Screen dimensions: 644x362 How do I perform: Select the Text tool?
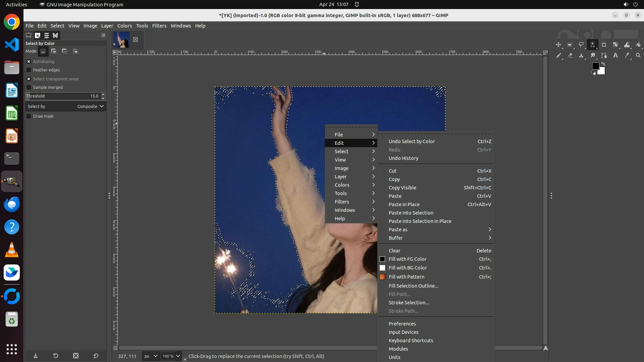[615, 56]
